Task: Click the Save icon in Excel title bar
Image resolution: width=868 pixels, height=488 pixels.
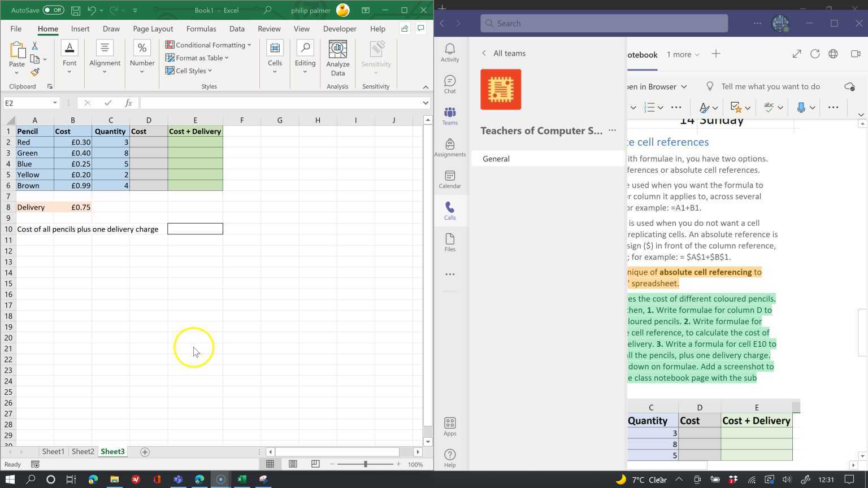Action: [75, 10]
